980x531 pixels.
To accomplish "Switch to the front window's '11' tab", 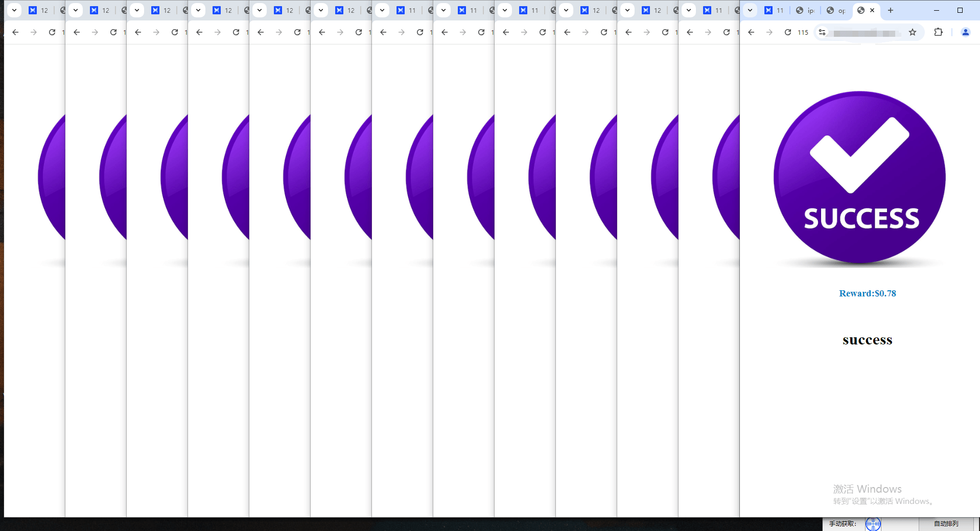I will (x=775, y=10).
